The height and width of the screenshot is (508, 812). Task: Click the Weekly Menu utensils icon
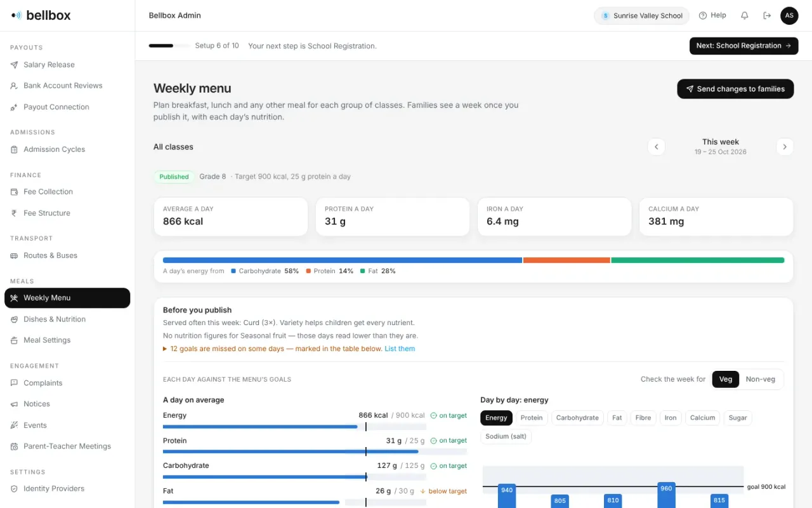pyautogui.click(x=14, y=298)
